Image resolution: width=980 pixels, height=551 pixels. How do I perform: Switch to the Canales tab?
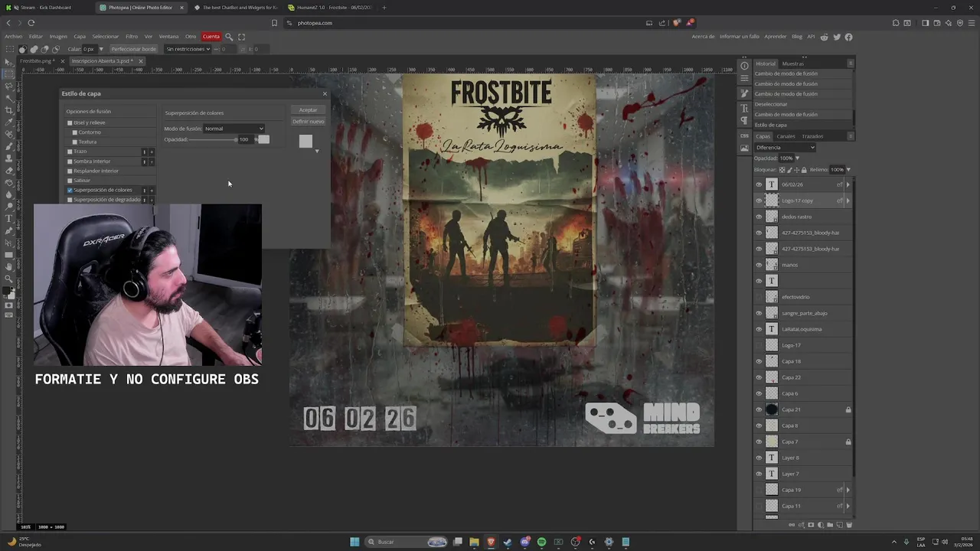coord(786,136)
